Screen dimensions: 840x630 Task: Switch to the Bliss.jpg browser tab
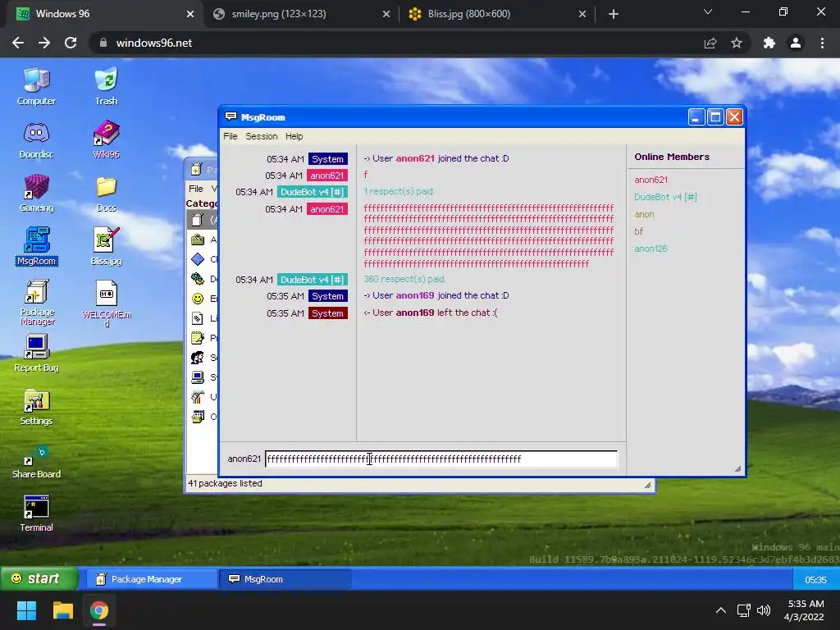497,14
